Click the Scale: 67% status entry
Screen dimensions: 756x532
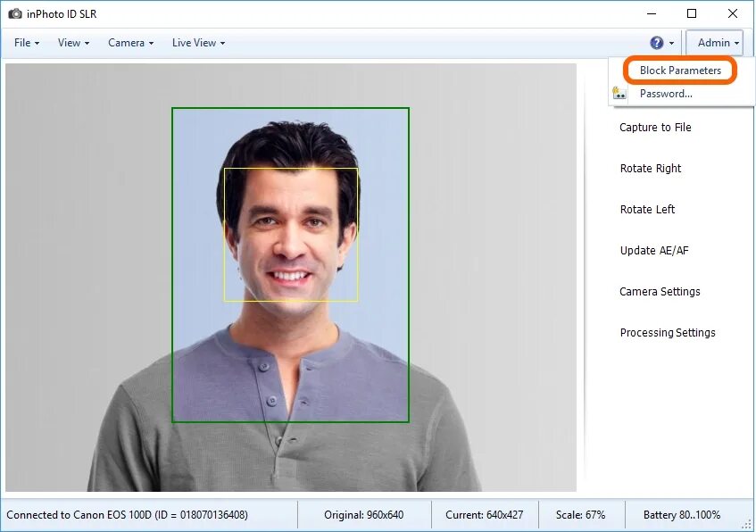point(580,515)
